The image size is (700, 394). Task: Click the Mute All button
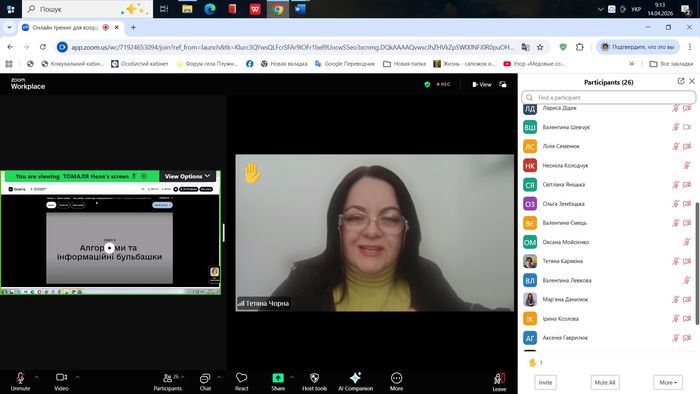[605, 382]
